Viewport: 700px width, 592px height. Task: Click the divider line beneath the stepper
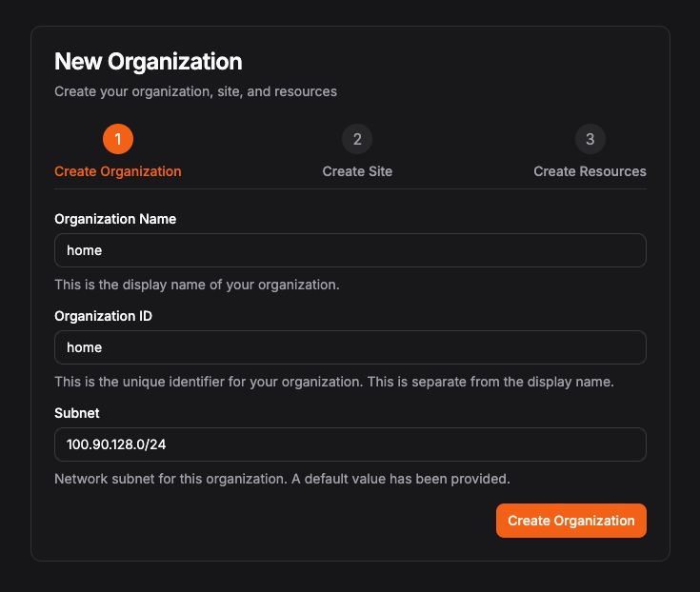click(350, 188)
